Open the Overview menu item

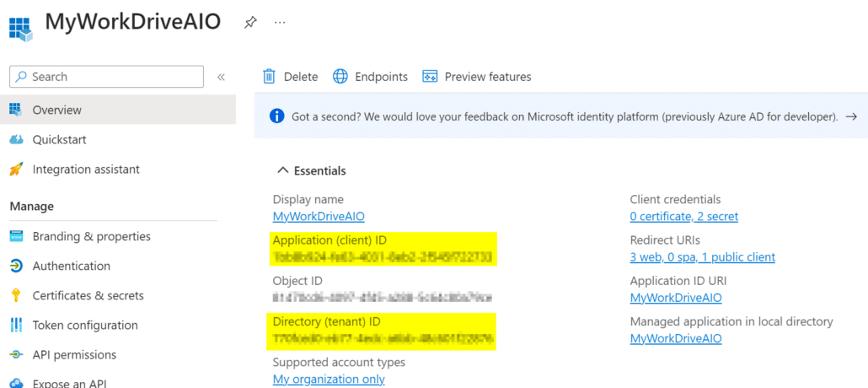[118, 110]
